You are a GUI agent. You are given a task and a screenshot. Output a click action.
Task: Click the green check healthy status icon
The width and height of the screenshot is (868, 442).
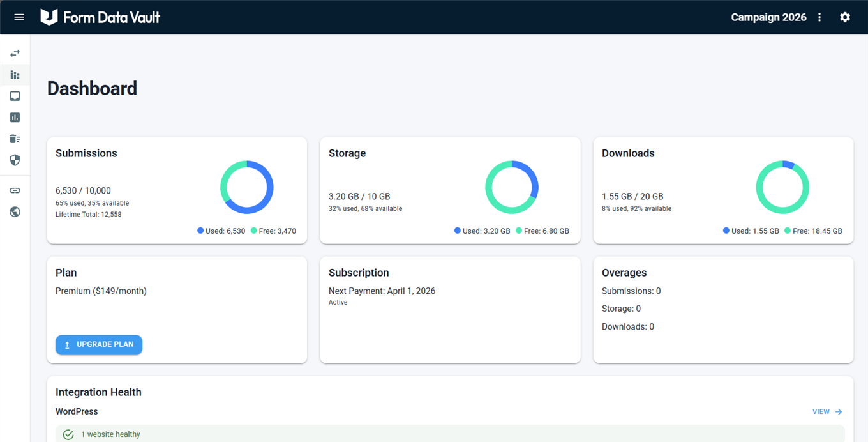tap(68, 434)
